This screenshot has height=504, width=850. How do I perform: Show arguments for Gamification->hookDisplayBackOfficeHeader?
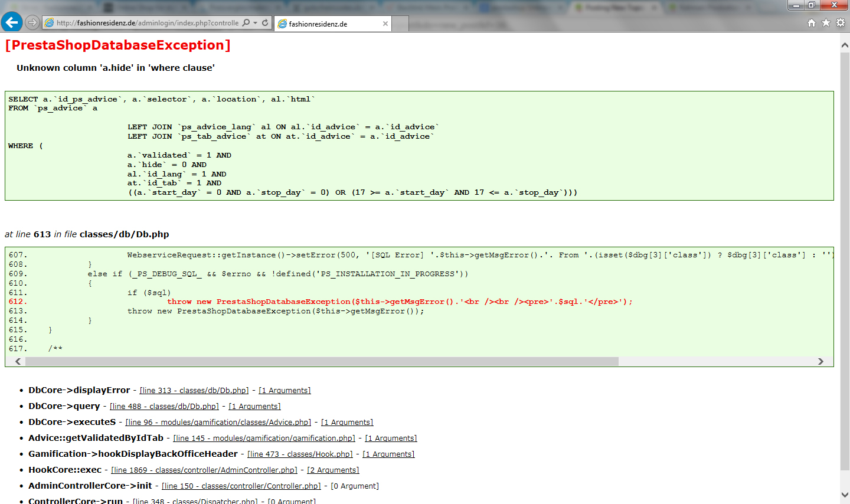[x=388, y=454]
